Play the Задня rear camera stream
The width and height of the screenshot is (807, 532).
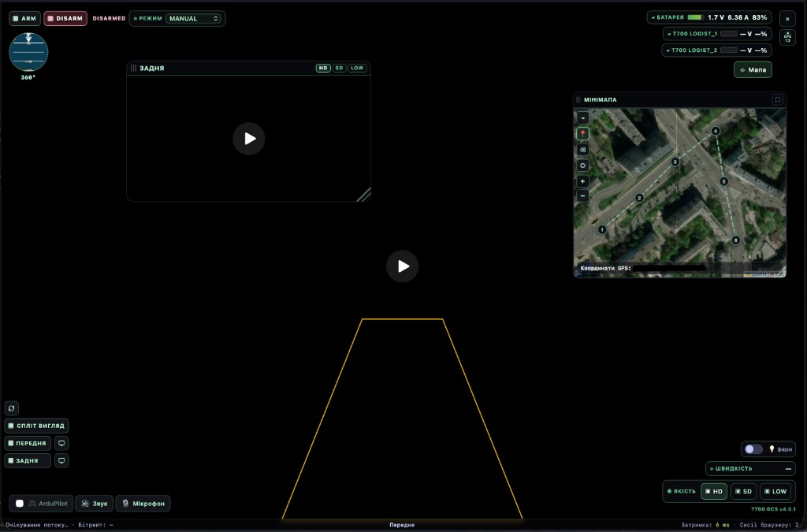pos(248,139)
